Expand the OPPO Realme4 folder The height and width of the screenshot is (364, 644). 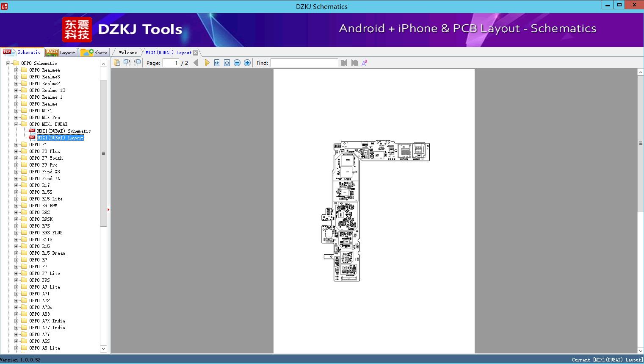coord(17,70)
